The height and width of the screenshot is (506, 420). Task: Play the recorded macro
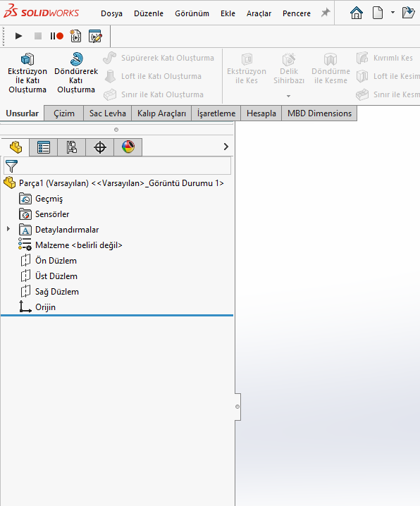(x=18, y=36)
